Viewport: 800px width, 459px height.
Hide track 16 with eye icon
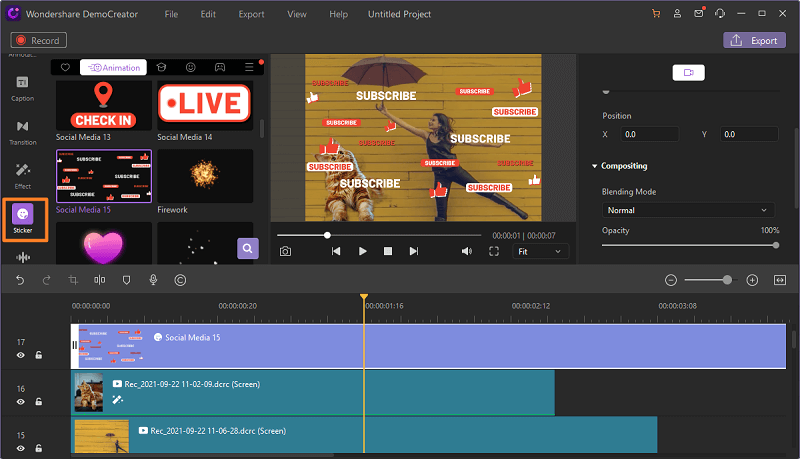(x=21, y=401)
